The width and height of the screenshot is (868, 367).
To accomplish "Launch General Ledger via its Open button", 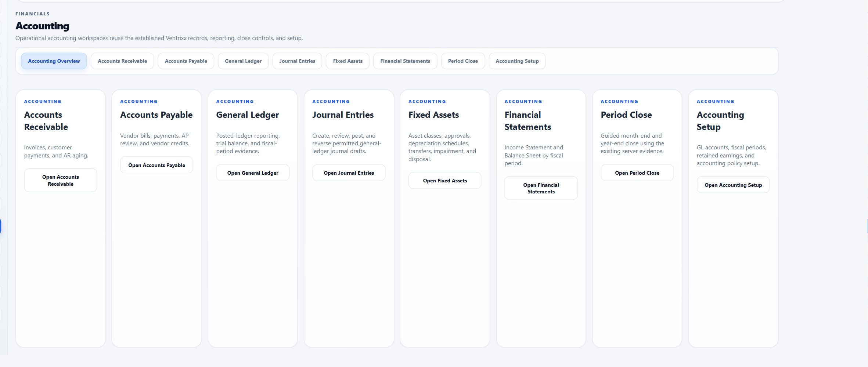I will click(253, 173).
